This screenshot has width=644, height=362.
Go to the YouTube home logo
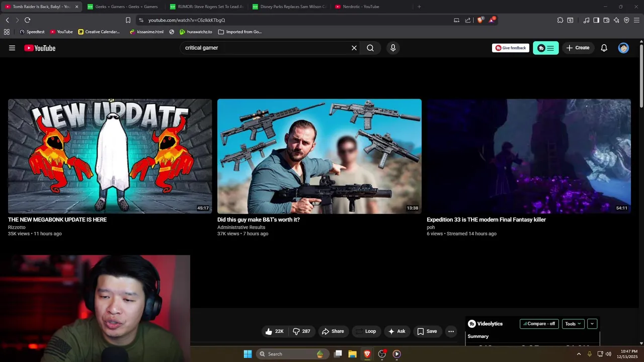pyautogui.click(x=40, y=48)
